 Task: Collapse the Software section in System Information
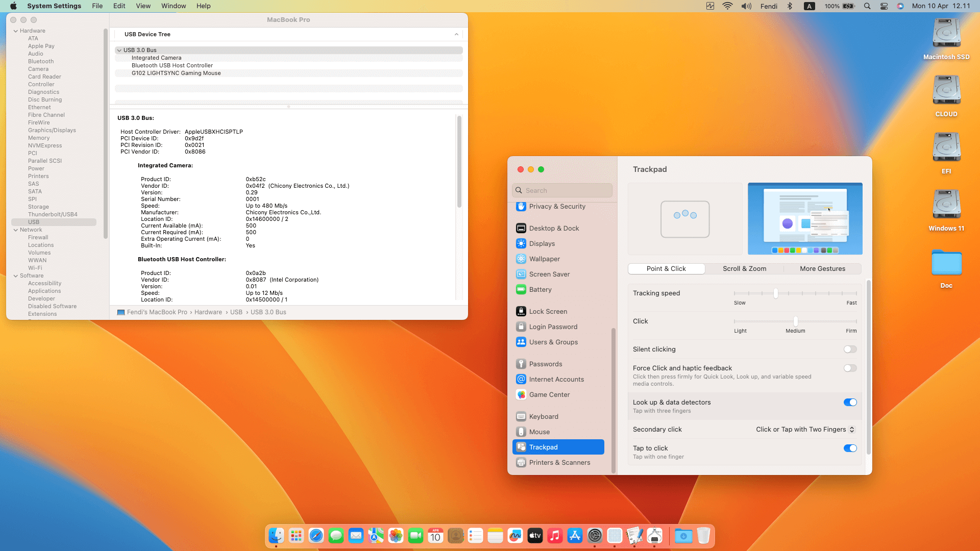coord(15,276)
